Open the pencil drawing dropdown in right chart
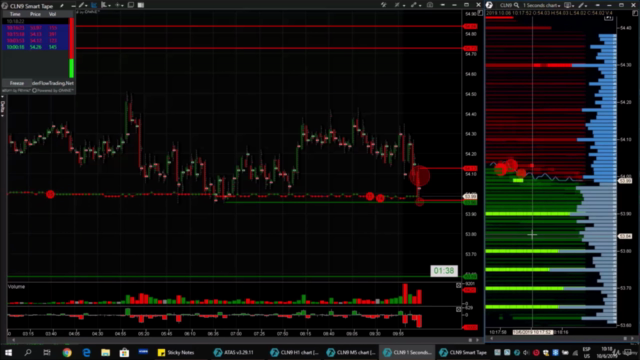 click(582, 5)
